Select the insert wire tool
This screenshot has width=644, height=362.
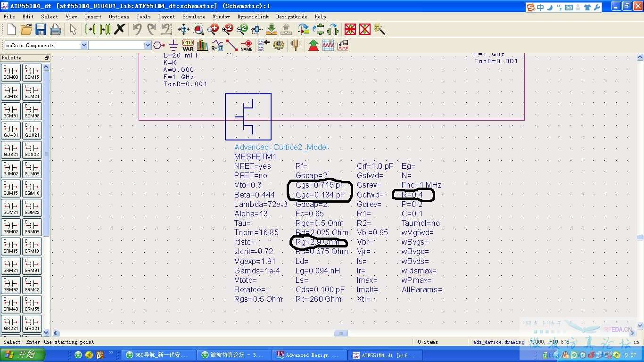[231, 45]
